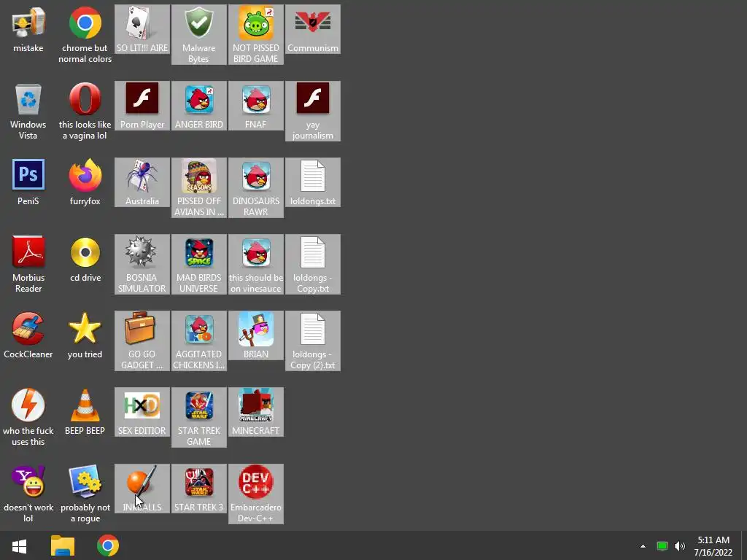Open BOSNIA SIMULATOR minesweeper icon

(x=142, y=264)
